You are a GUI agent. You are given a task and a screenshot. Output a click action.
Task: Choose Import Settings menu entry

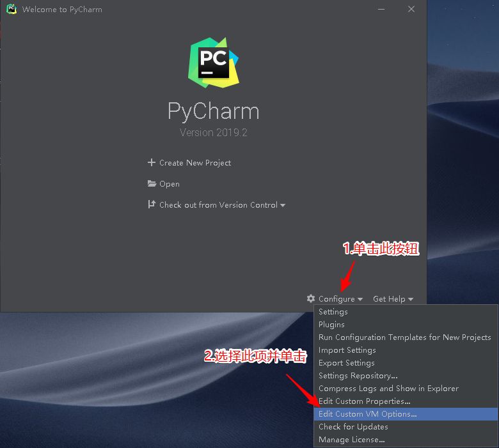click(x=406, y=350)
